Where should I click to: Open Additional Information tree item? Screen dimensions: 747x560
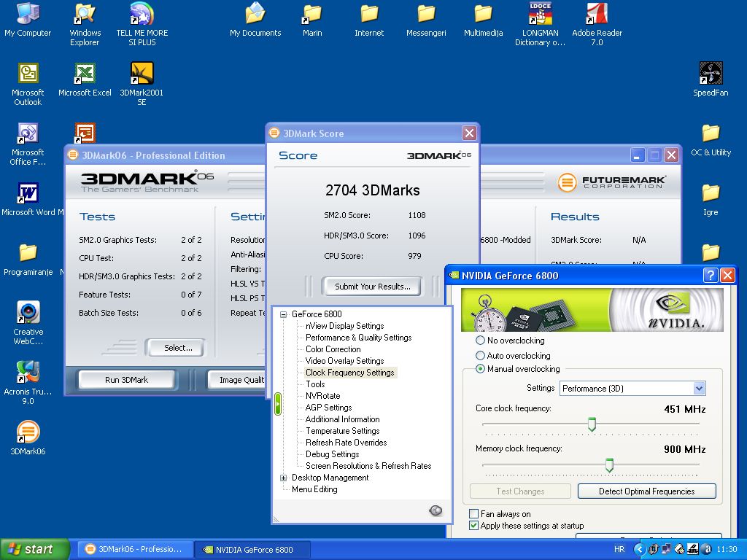[x=343, y=419]
